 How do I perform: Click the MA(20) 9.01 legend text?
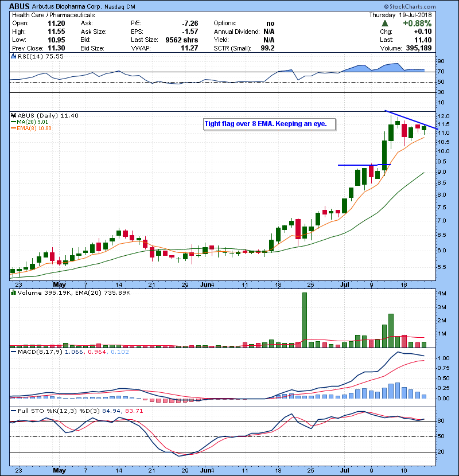(32, 122)
